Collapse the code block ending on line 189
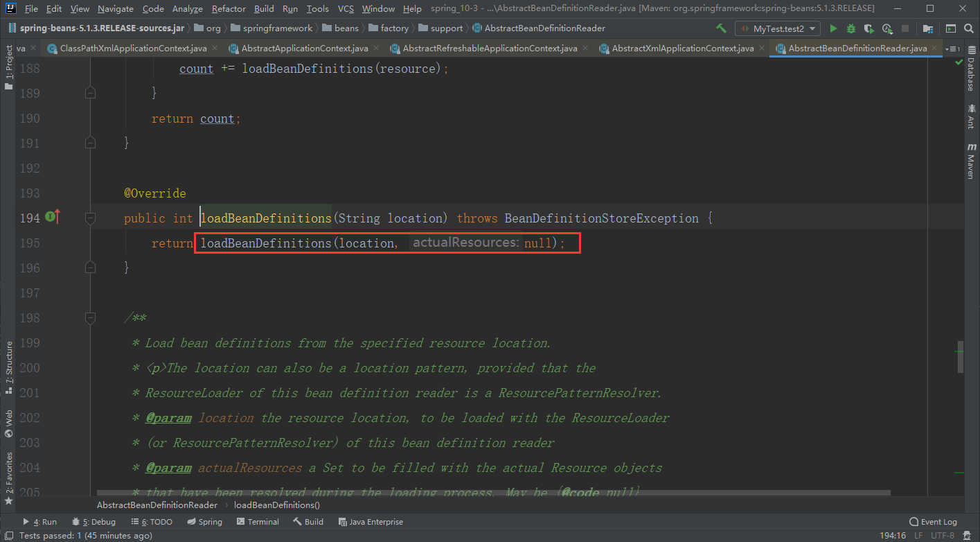Screen dimensions: 980x542 90,93
